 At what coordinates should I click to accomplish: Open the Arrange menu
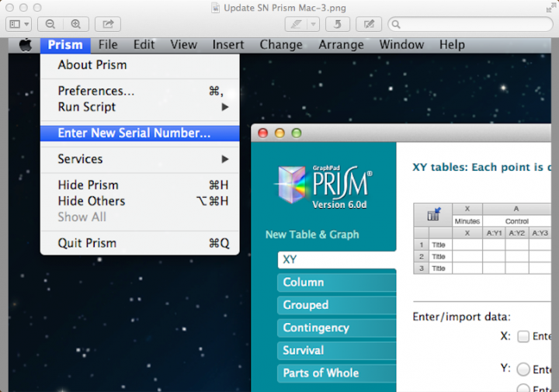click(x=341, y=45)
